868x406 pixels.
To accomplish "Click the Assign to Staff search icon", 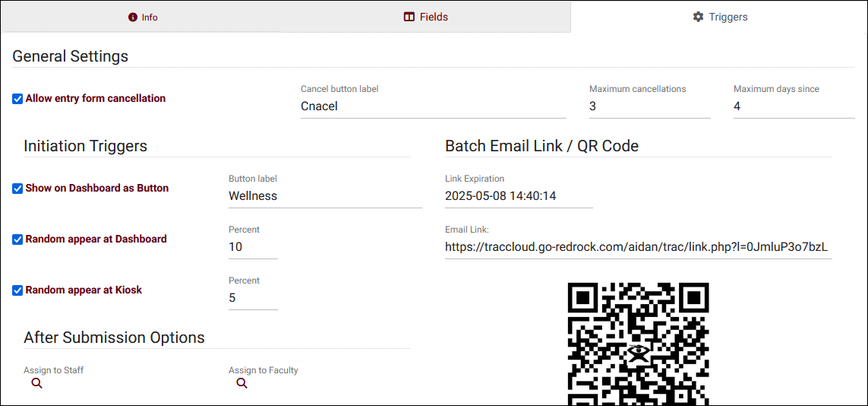I will pyautogui.click(x=36, y=384).
